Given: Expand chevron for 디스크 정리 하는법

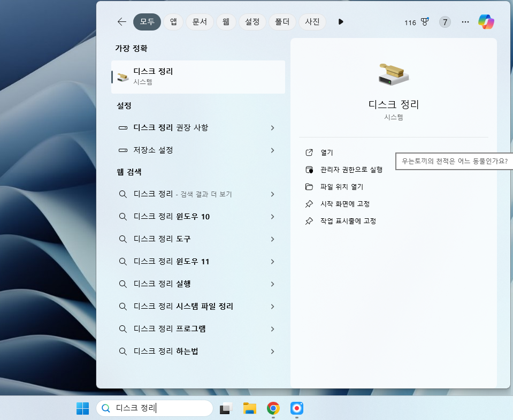Looking at the screenshot, I should point(272,352).
